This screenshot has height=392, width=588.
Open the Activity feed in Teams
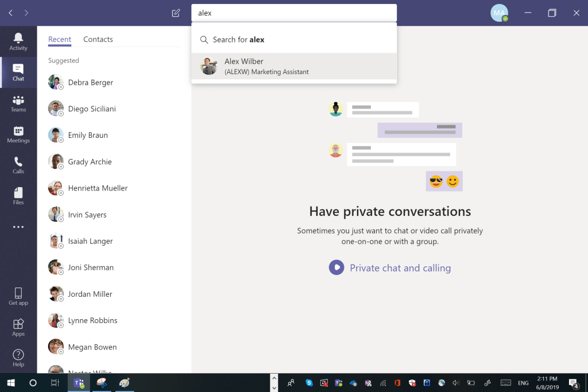pos(18,41)
